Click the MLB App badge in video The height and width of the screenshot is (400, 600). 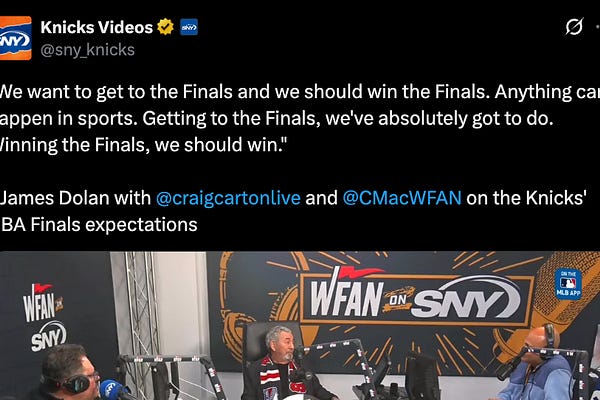point(568,284)
